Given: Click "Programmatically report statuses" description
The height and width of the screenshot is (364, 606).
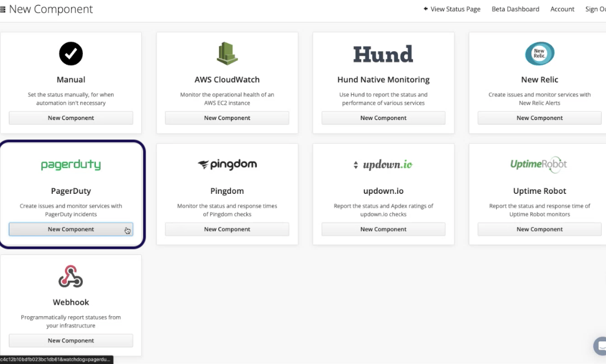Looking at the screenshot, I should click(x=71, y=322).
